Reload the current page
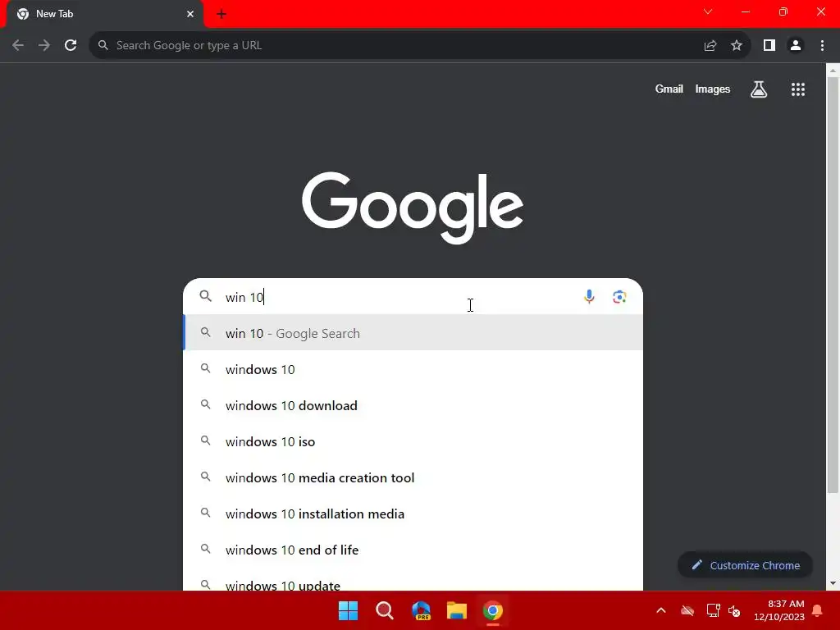Image resolution: width=840 pixels, height=630 pixels. pos(71,46)
